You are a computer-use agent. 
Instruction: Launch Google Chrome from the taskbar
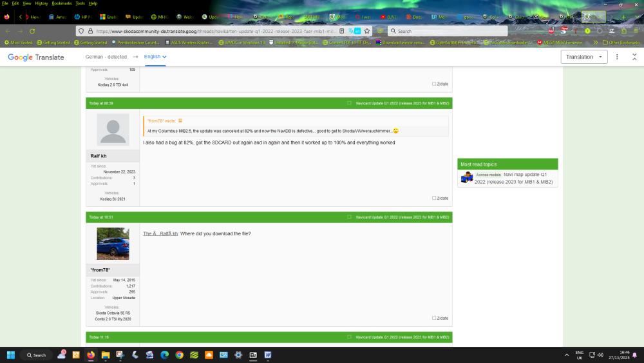click(x=180, y=355)
